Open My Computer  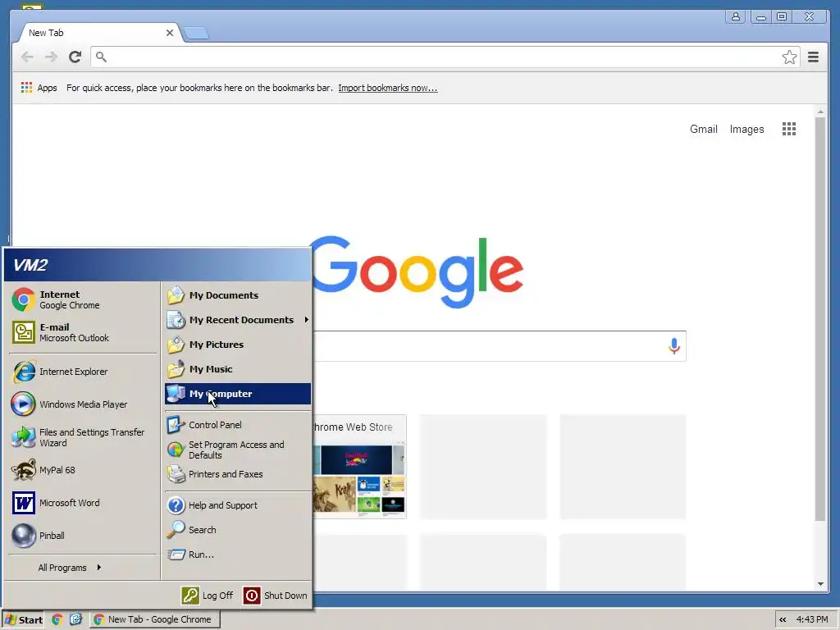click(237, 394)
